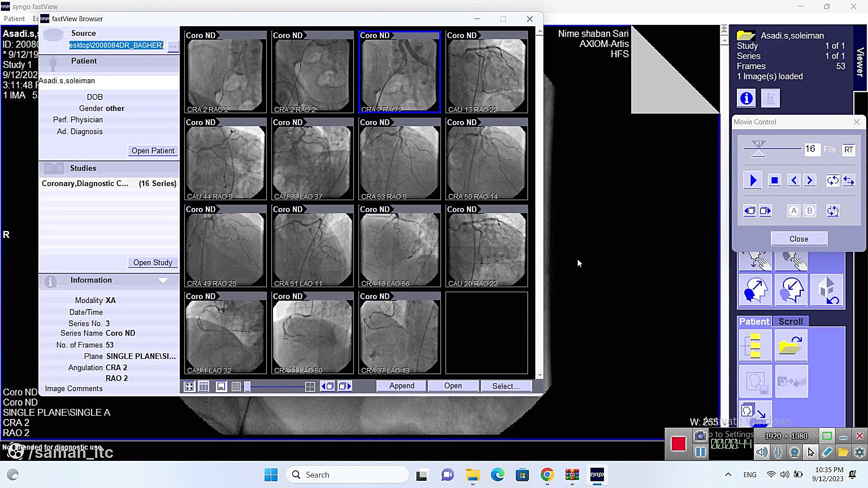Go to next page of thumbnails icon
The image size is (868, 488).
pyautogui.click(x=345, y=386)
